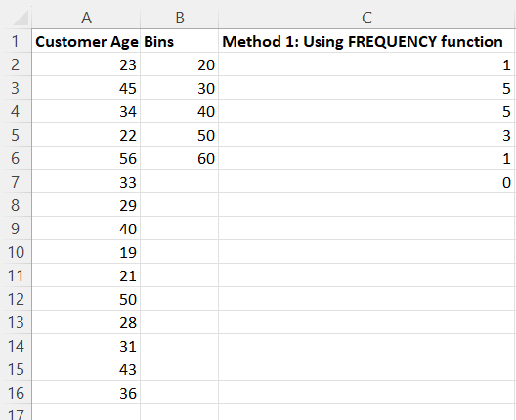Select frequency cell C2 showing 1
The width and height of the screenshot is (516, 420).
[366, 64]
